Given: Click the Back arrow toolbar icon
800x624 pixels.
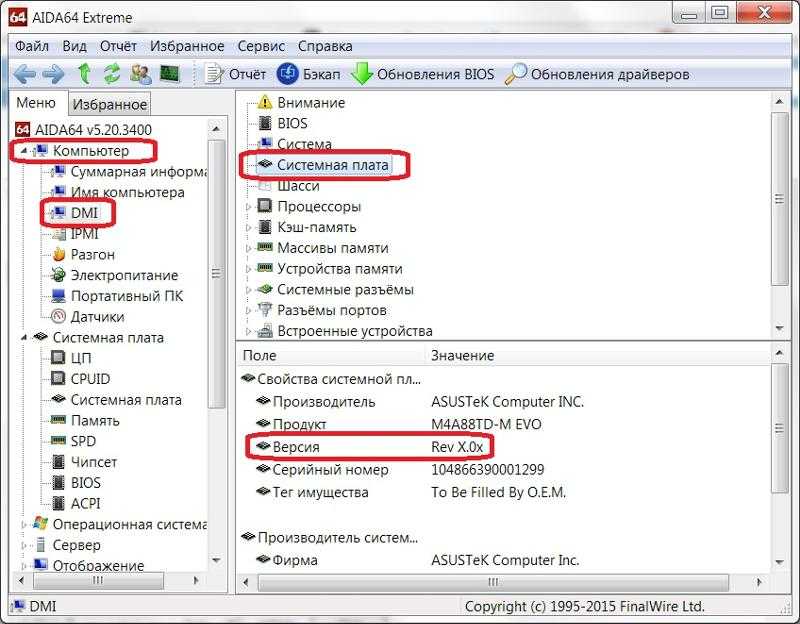Looking at the screenshot, I should [24, 74].
